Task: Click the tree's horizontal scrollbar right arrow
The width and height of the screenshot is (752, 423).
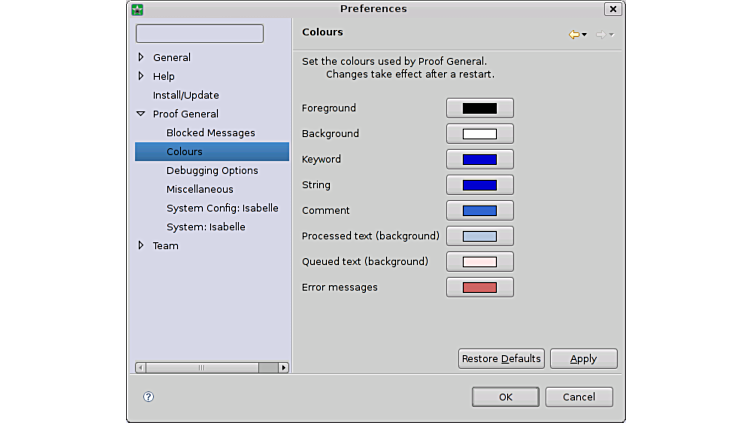Action: pos(283,368)
